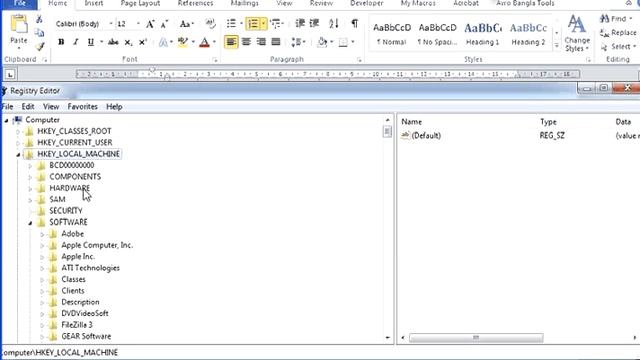Click the Cut scissors icon

(x=39, y=19)
